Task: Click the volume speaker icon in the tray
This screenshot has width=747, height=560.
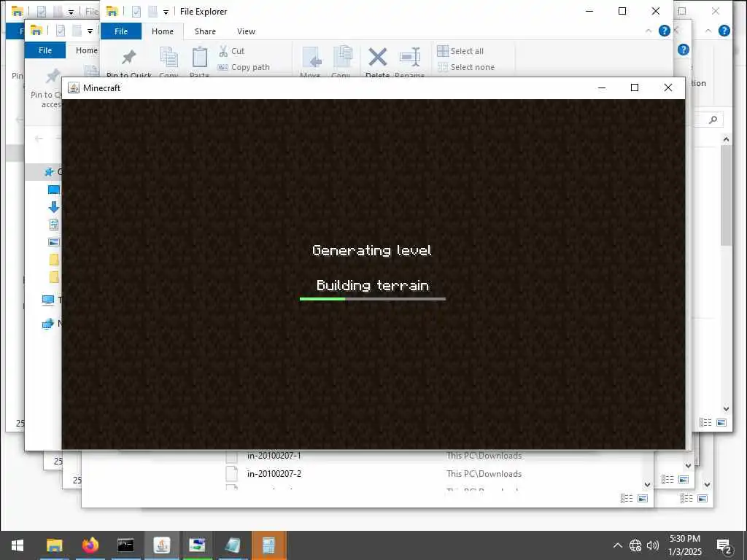Action: point(653,545)
